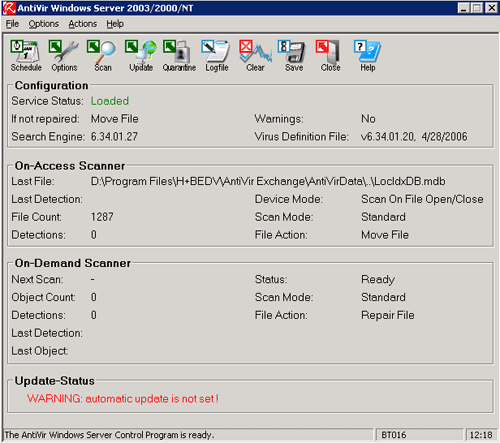Click the 'Next Scan:' label
Screen dimensions: 500x443
point(37,279)
